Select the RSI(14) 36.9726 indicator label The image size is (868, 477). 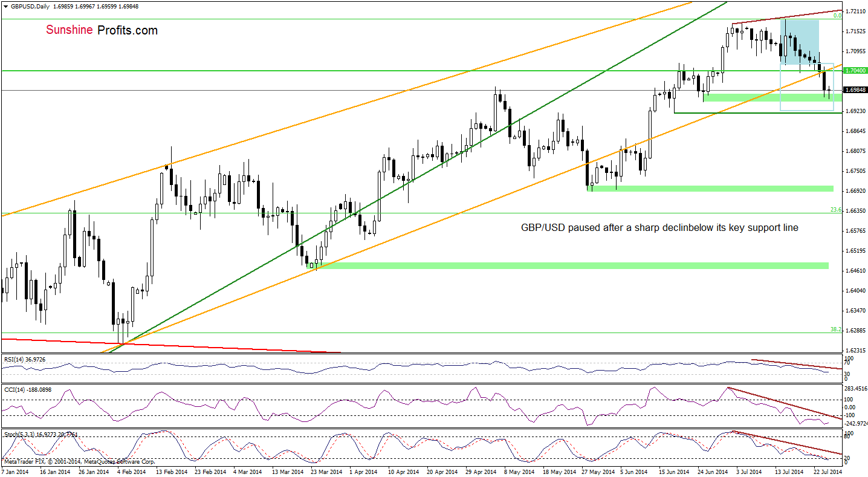(24, 360)
